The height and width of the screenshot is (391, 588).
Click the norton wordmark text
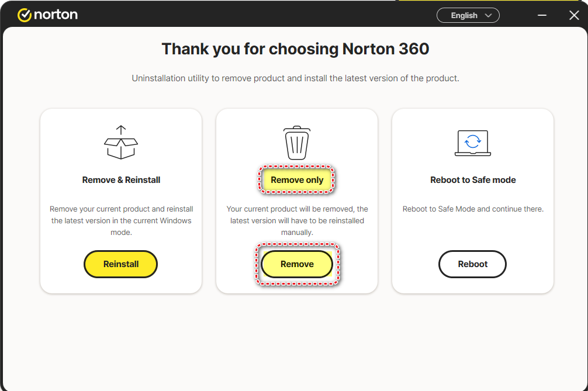coord(56,15)
